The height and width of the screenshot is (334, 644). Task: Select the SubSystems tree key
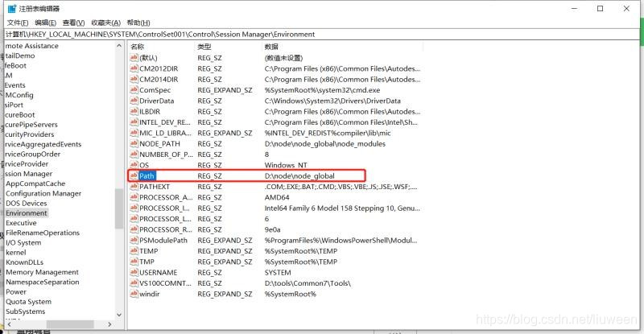tap(26, 311)
